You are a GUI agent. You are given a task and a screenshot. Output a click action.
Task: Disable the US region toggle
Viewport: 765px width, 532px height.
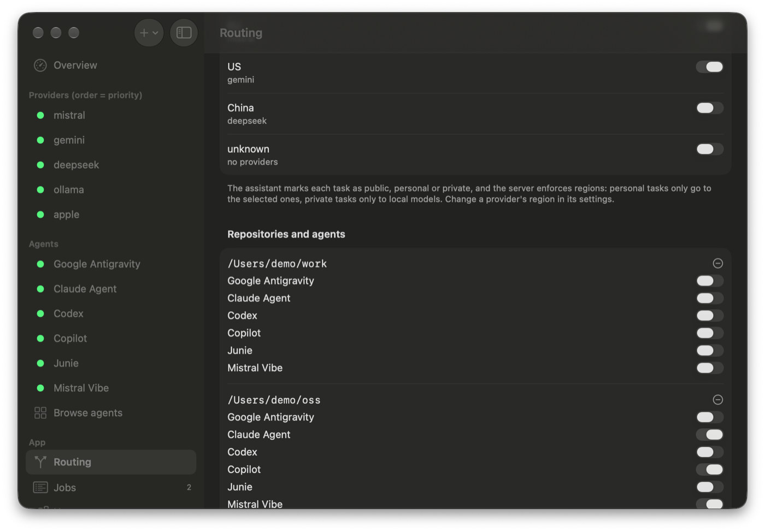click(x=710, y=67)
